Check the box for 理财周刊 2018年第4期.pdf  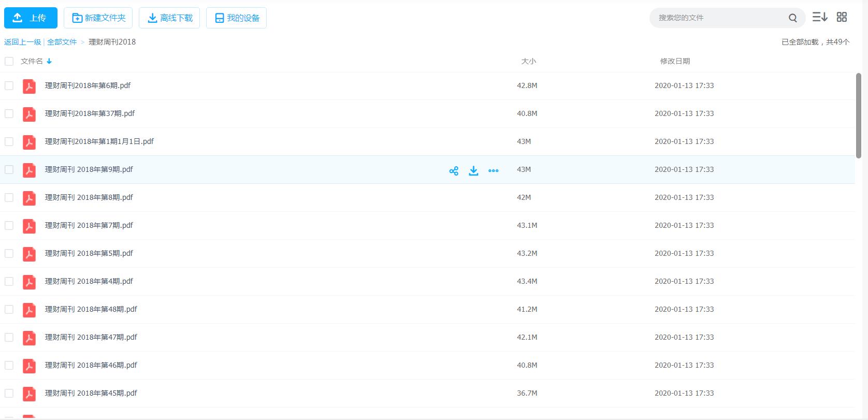(9, 281)
